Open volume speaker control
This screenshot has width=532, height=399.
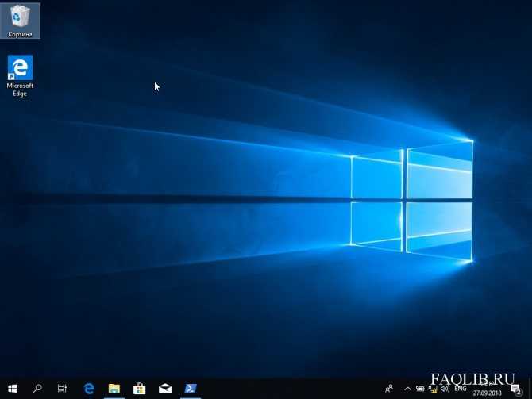[445, 389]
